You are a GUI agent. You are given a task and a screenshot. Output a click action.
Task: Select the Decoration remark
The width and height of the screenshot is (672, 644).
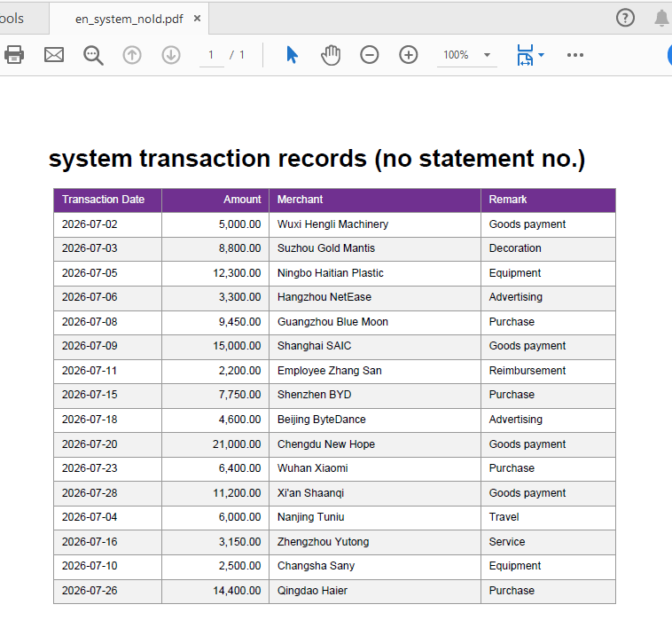(x=515, y=248)
